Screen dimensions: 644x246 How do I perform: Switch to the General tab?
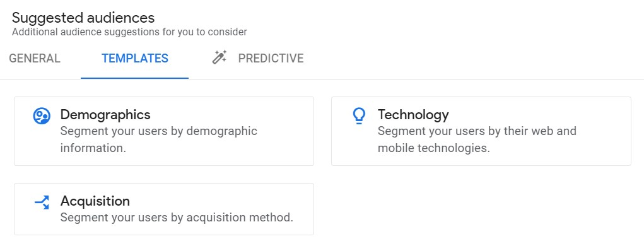[x=35, y=58]
